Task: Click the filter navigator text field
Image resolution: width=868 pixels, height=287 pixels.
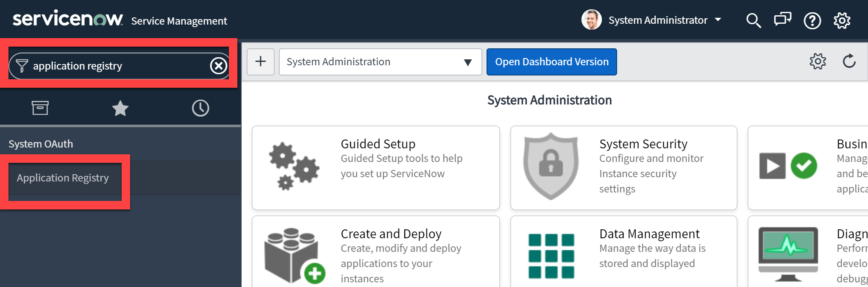Action: pos(119,66)
